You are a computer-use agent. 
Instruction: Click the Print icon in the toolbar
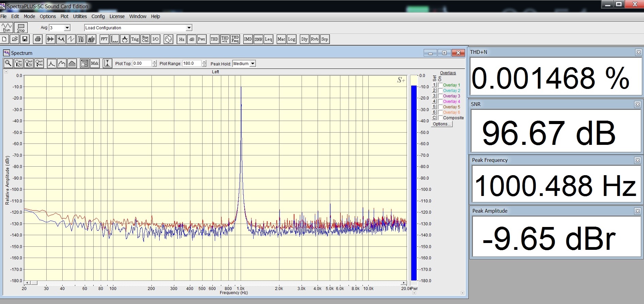38,39
